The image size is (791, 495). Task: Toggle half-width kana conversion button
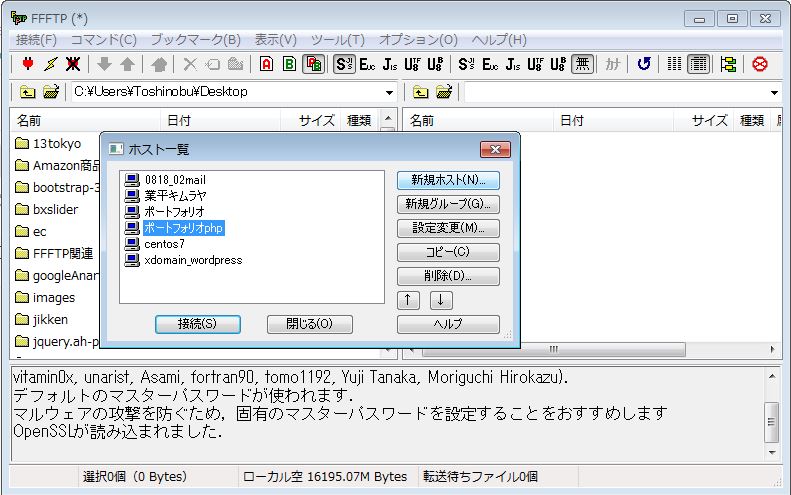612,64
